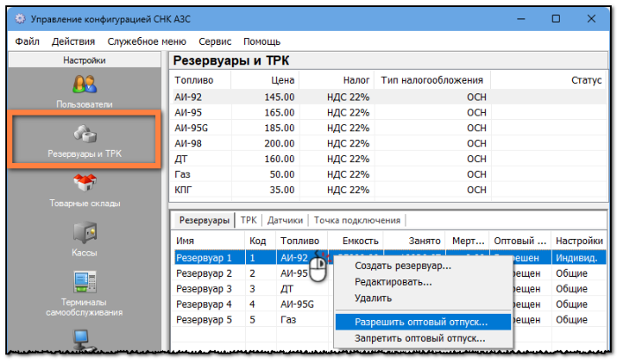The image size is (617, 364).
Task: Open the Пользователи users icon
Action: click(x=85, y=85)
